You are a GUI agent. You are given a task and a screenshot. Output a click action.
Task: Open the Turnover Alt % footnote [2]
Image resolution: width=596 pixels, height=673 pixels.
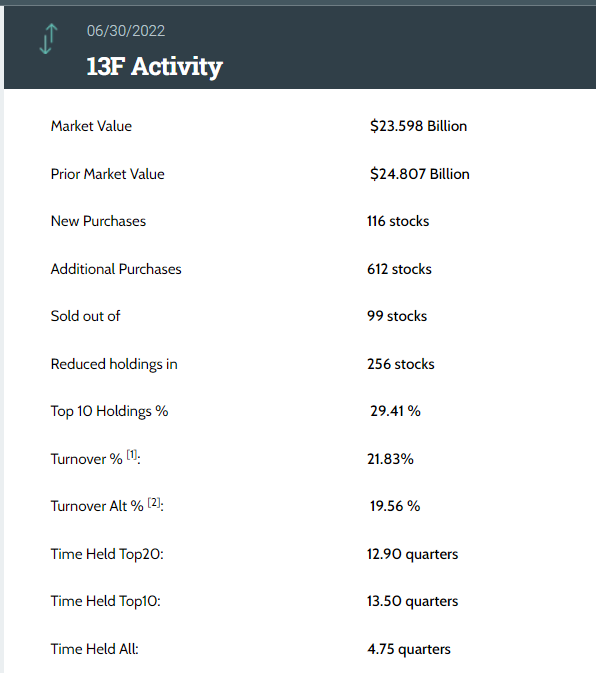[154, 502]
